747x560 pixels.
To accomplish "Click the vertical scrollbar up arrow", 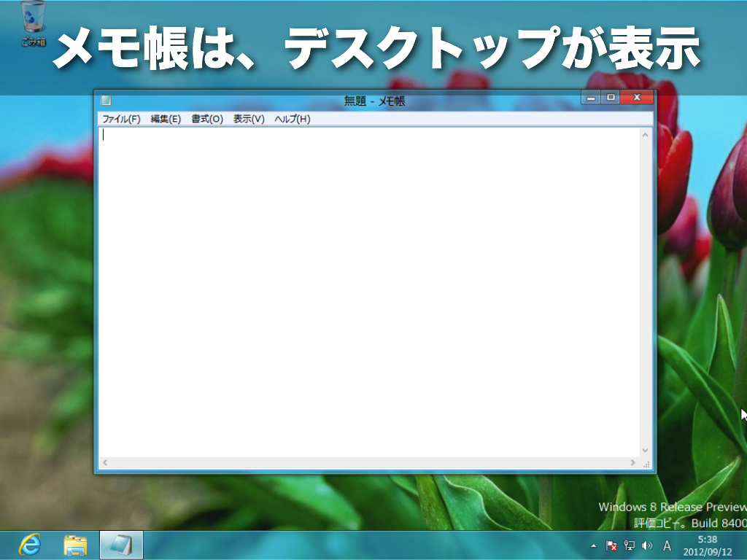I will coord(645,135).
